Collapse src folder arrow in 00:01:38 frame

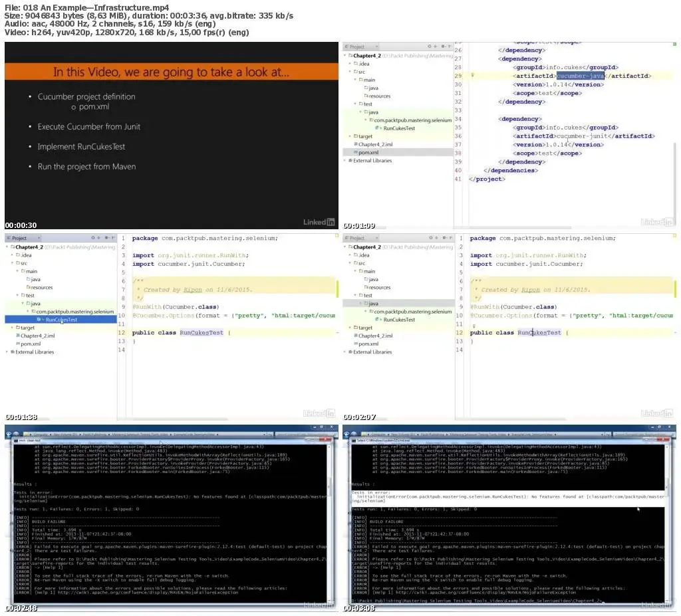(x=12, y=263)
